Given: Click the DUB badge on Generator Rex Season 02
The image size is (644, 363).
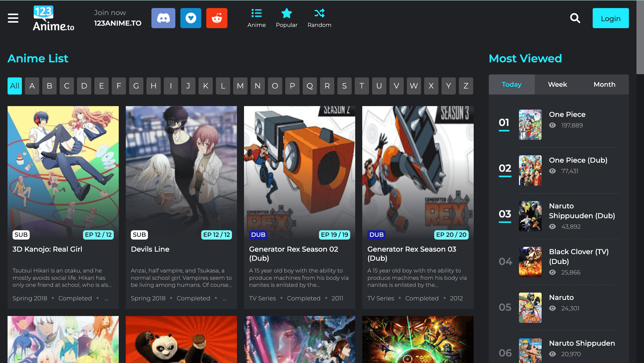Looking at the screenshot, I should [258, 235].
